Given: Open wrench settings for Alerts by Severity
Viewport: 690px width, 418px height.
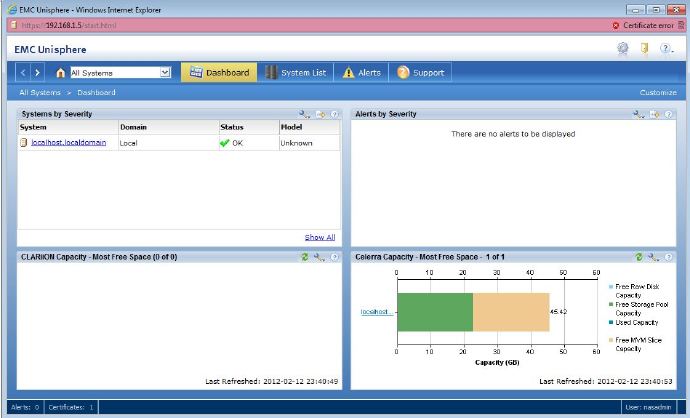Looking at the screenshot, I should click(639, 114).
